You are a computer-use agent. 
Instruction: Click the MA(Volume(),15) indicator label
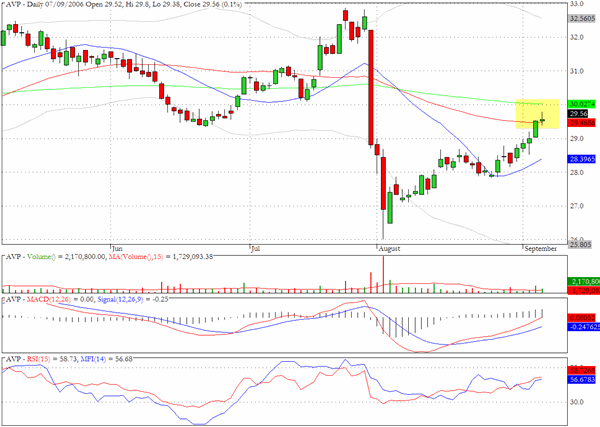pos(136,256)
